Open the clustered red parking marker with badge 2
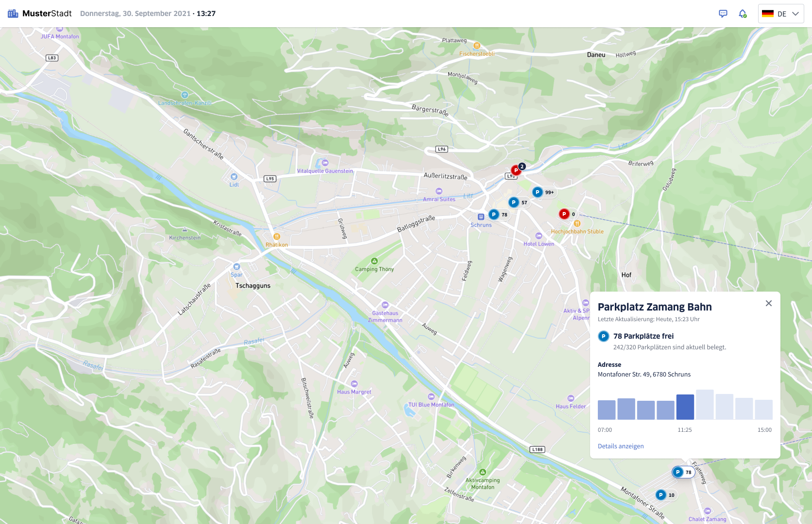The width and height of the screenshot is (812, 524). (x=515, y=170)
